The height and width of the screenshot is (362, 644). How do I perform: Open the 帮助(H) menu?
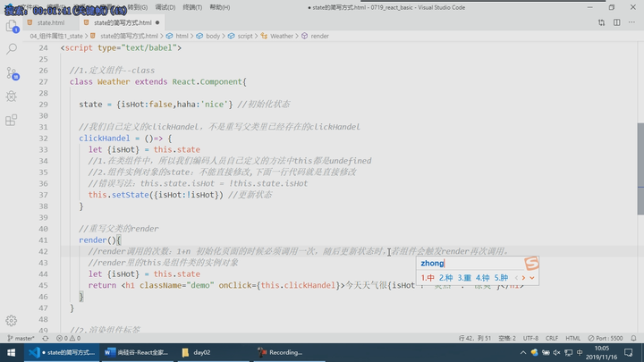pos(220,7)
